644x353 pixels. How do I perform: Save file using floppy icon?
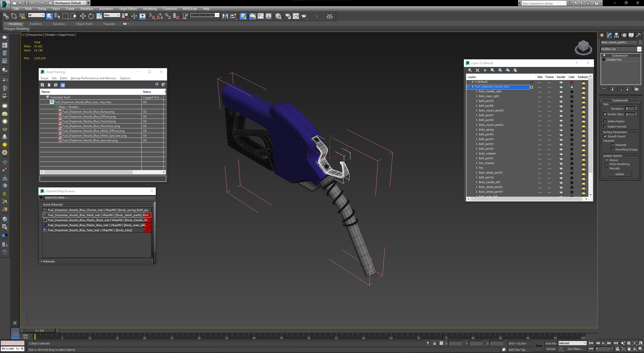tap(26, 3)
